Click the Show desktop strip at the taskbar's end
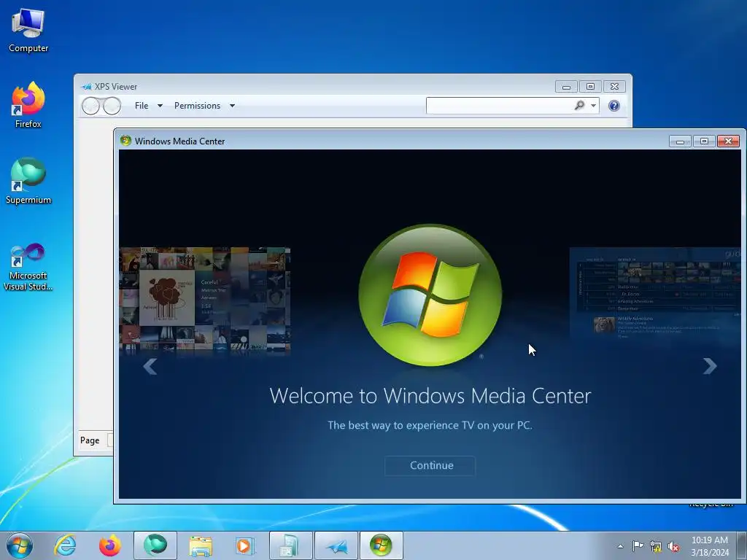Screen dimensions: 747x560 pos(742,545)
